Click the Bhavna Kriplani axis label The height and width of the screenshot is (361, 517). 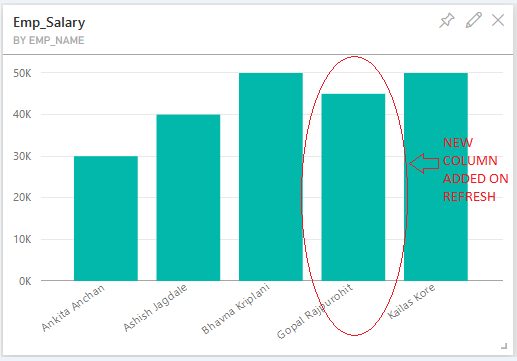point(235,309)
